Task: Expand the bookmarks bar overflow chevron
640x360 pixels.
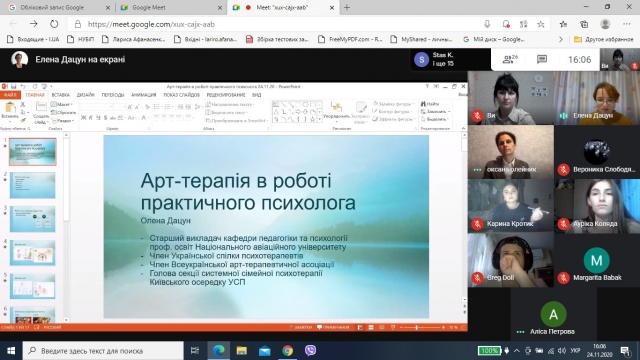Action: [x=561, y=40]
